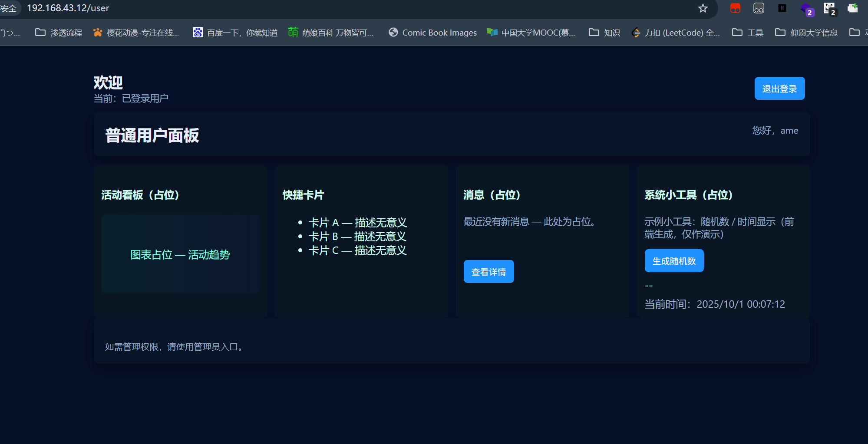Open the printer-with-green-plus extension icon
The width and height of the screenshot is (868, 444).
pos(853,8)
